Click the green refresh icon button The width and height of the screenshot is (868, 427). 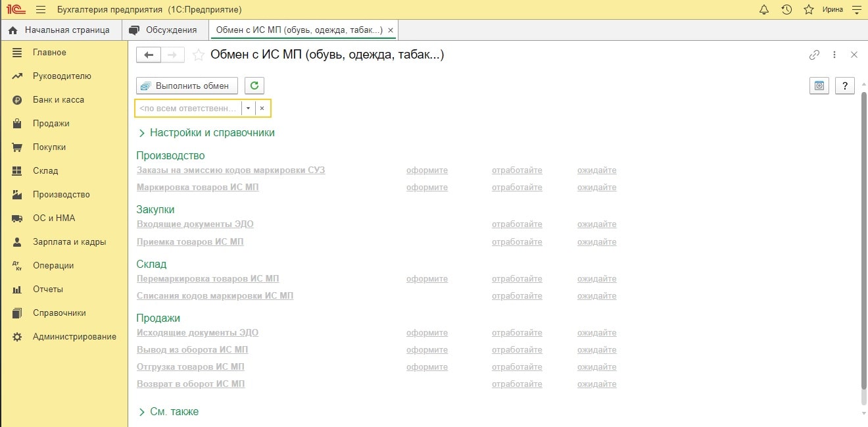(x=254, y=86)
